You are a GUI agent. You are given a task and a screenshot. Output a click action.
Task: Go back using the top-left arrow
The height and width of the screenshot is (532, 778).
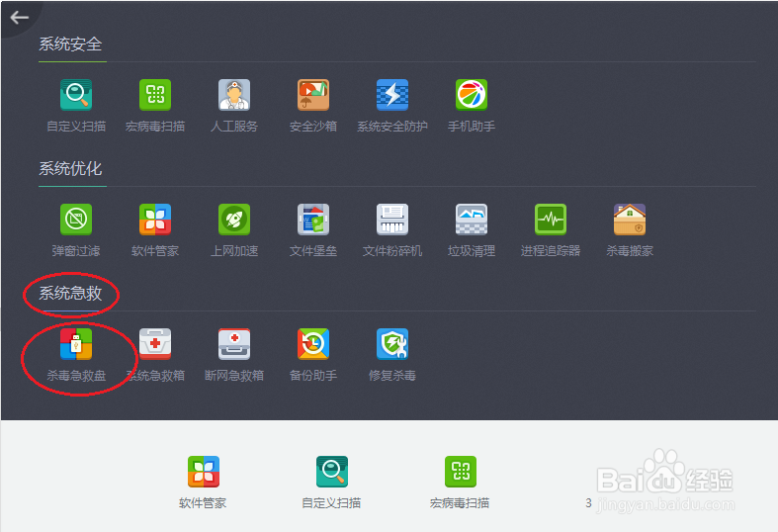tap(20, 18)
